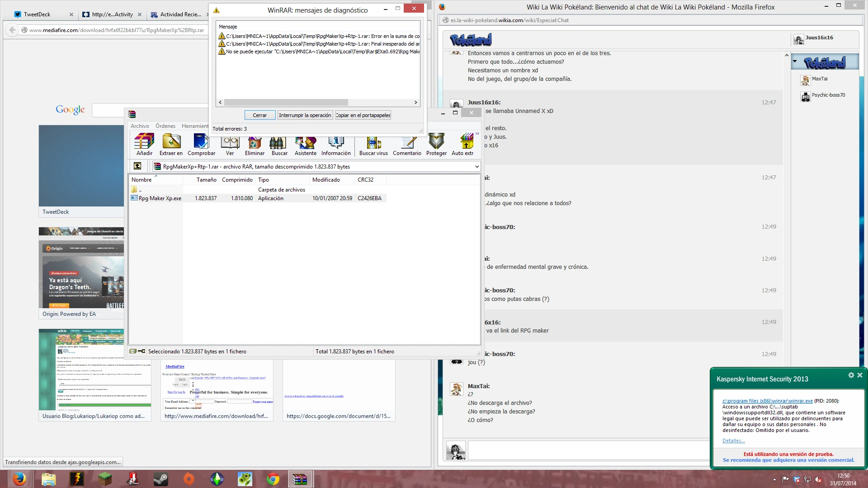
Task: Switch to the TweetDeck browser tab
Action: click(x=37, y=14)
